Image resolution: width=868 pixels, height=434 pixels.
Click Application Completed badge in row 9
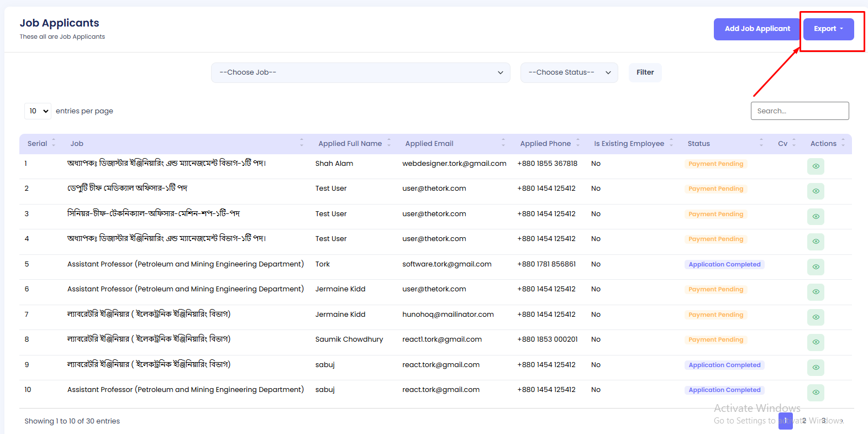(724, 365)
